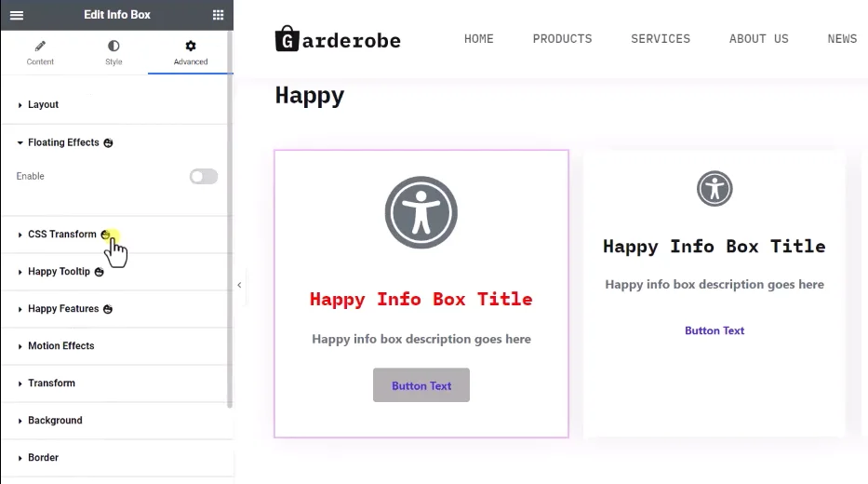Collapse the Floating Effects section
The image size is (868, 484).
(116, 143)
